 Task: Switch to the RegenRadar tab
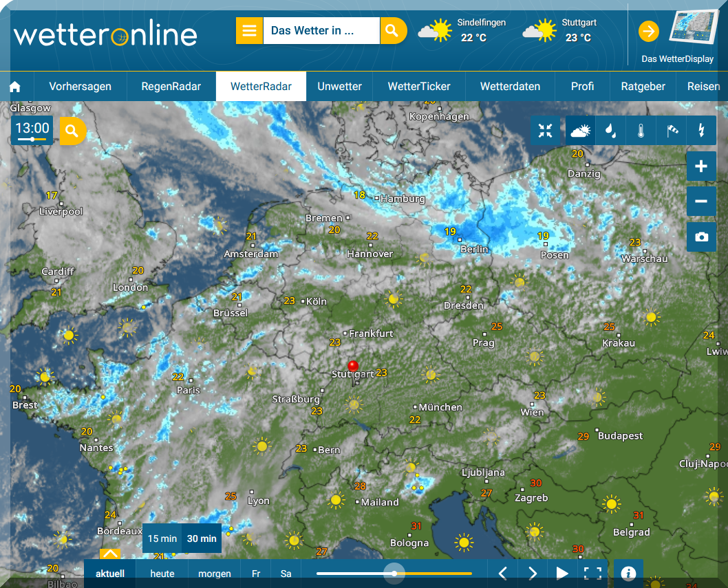click(x=171, y=87)
